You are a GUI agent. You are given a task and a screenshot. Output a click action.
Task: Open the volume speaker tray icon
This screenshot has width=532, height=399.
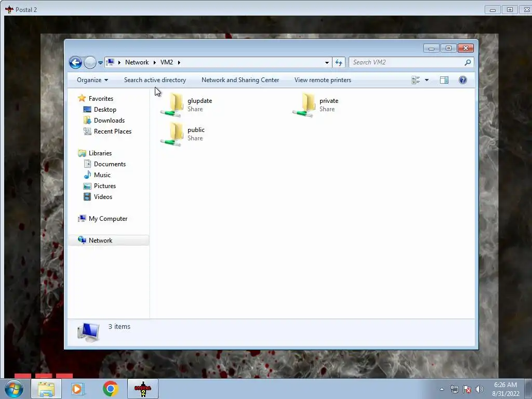[x=480, y=389]
